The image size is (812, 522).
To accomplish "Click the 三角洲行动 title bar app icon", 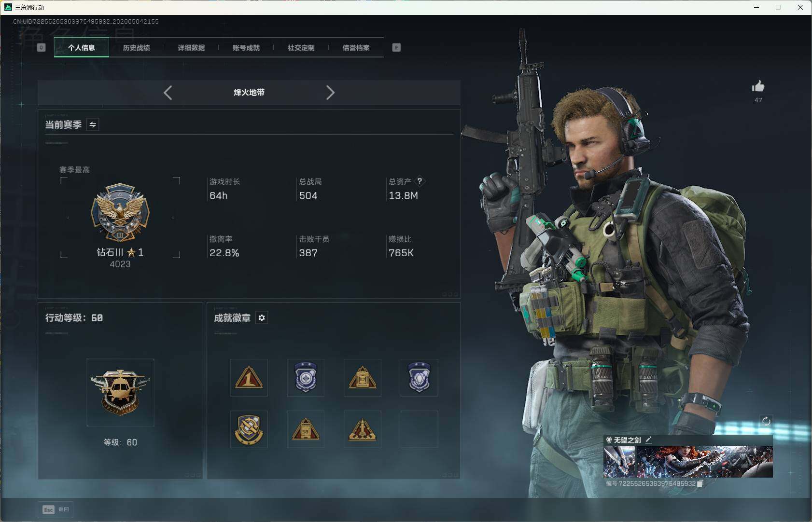I will (8, 7).
